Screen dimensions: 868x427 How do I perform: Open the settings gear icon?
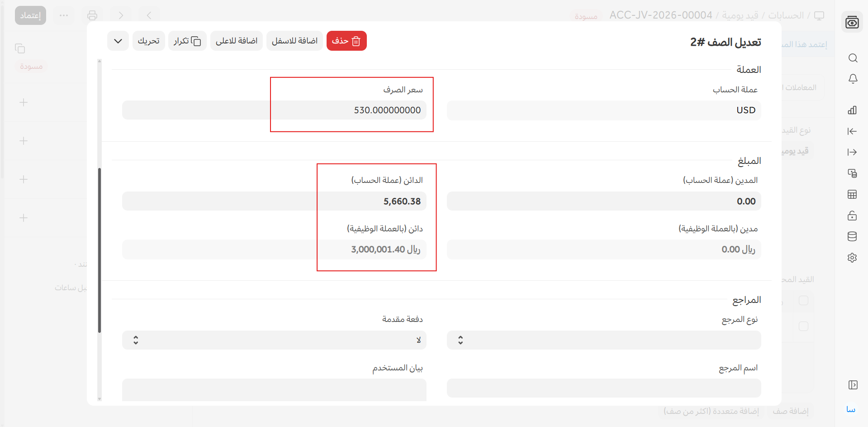click(852, 258)
